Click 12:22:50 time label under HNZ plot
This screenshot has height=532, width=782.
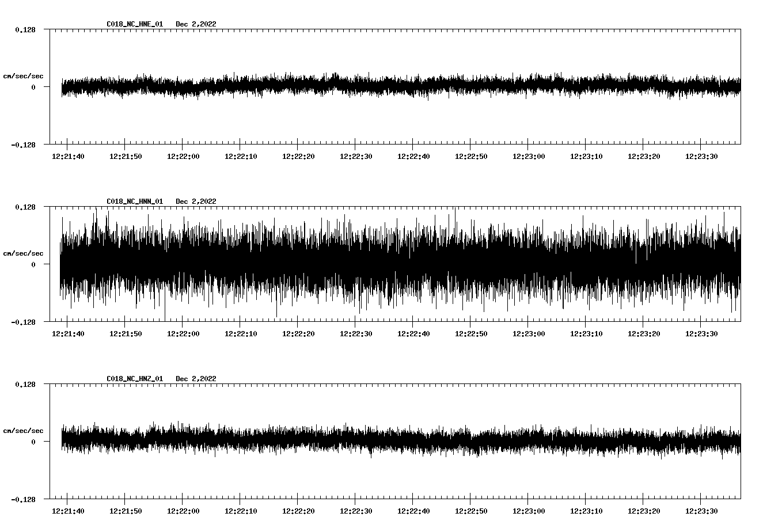click(x=471, y=511)
